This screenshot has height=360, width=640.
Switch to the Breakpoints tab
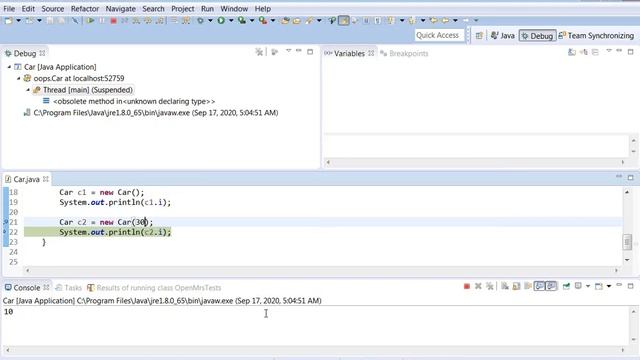click(x=404, y=53)
